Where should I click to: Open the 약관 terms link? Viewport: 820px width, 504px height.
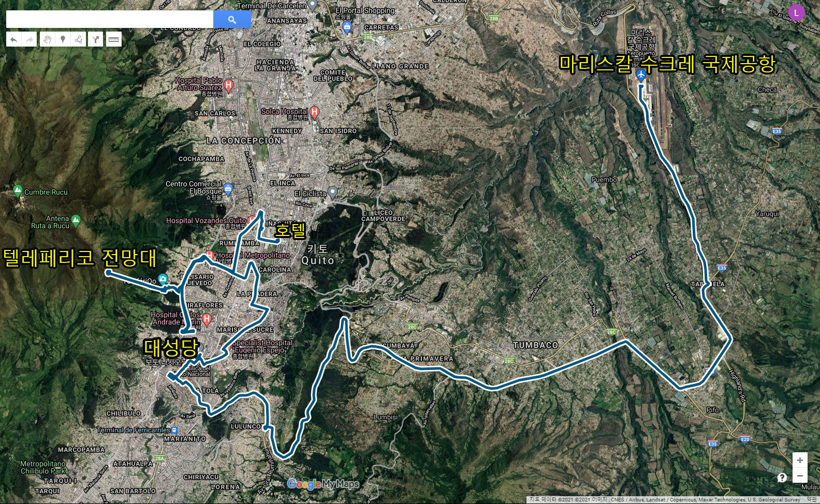[811, 499]
